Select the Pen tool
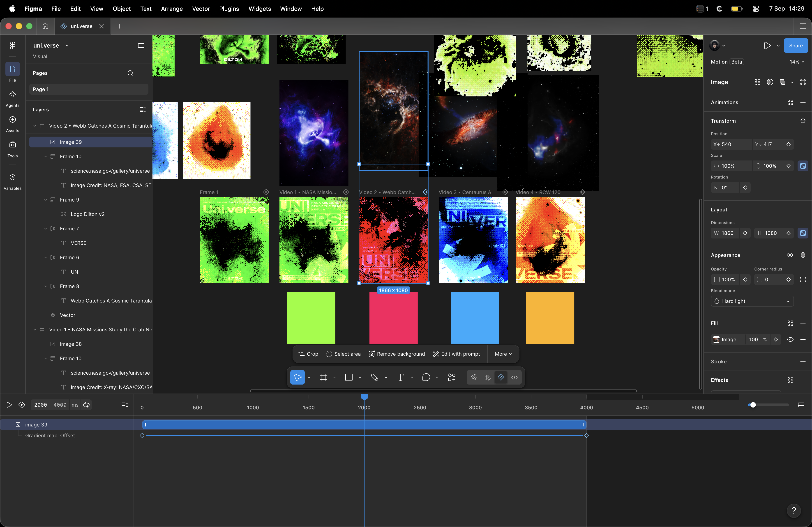This screenshot has width=812, height=527. click(x=375, y=377)
